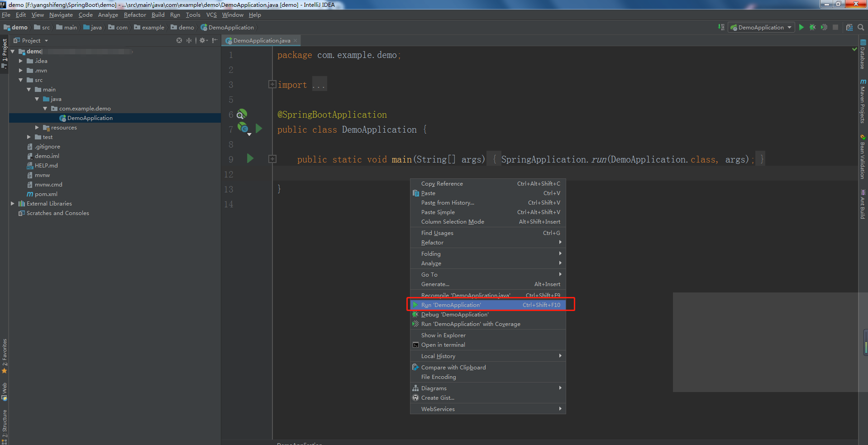Open the Bean Validation tool window

(x=863, y=157)
